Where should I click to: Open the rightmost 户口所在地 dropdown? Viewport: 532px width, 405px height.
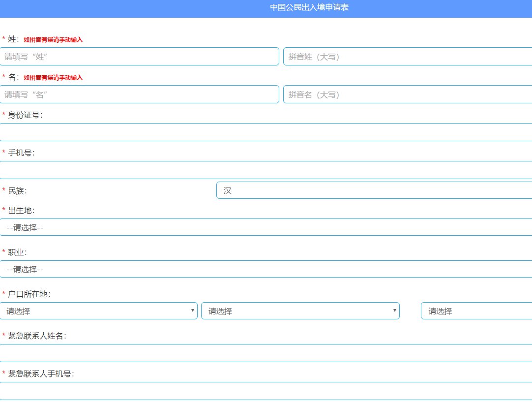476,311
